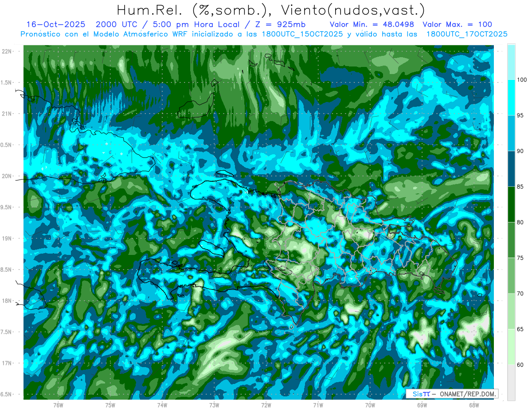Click the '71W' longitude label

(318, 405)
